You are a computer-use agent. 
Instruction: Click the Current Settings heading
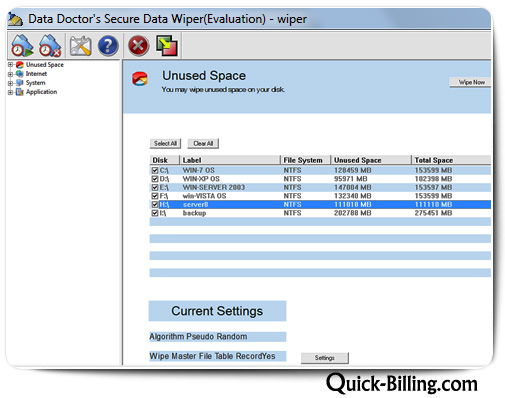tap(217, 311)
